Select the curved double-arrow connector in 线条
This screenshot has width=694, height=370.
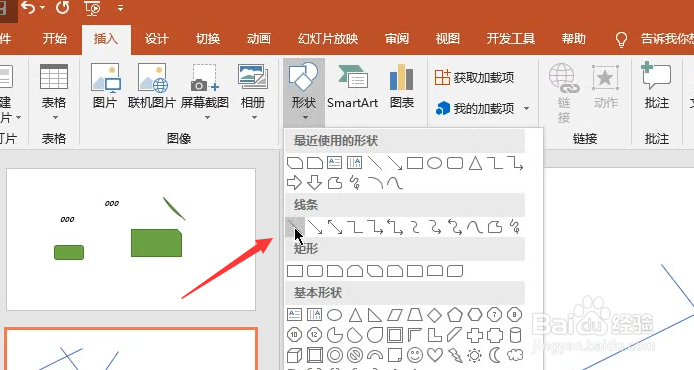pos(455,227)
